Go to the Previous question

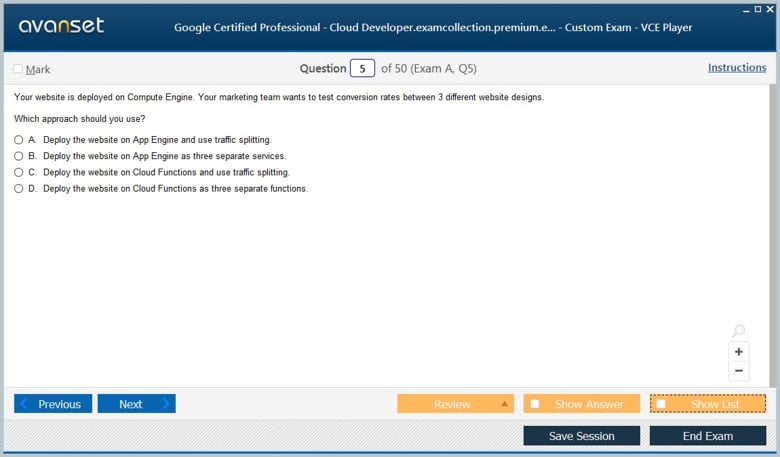(53, 404)
